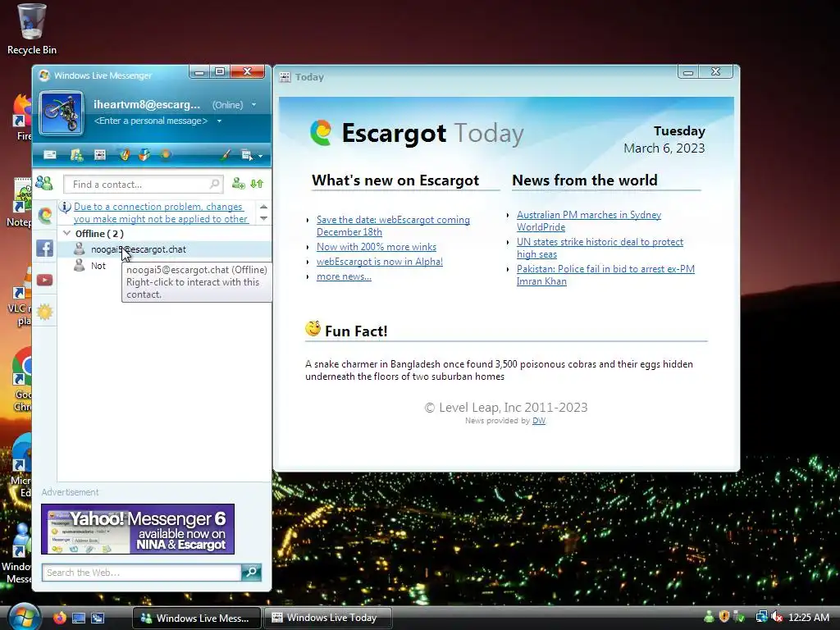
Task: Open Save the date: webEscargot coming link
Action: (x=393, y=226)
